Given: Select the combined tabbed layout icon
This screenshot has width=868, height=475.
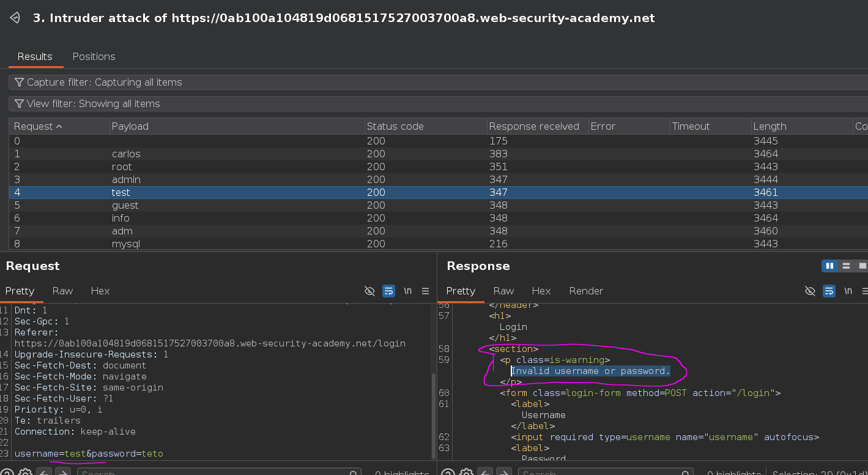Looking at the screenshot, I should coord(862,266).
